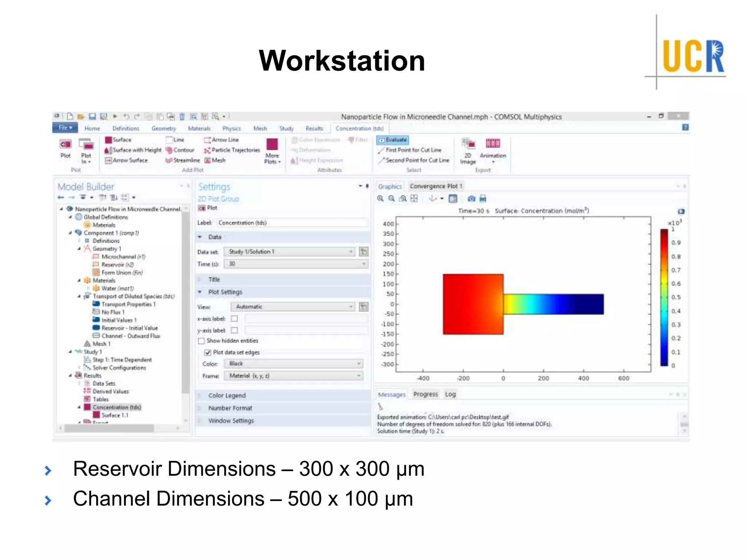Click the camera snapshot icon in graphics

coord(471,198)
